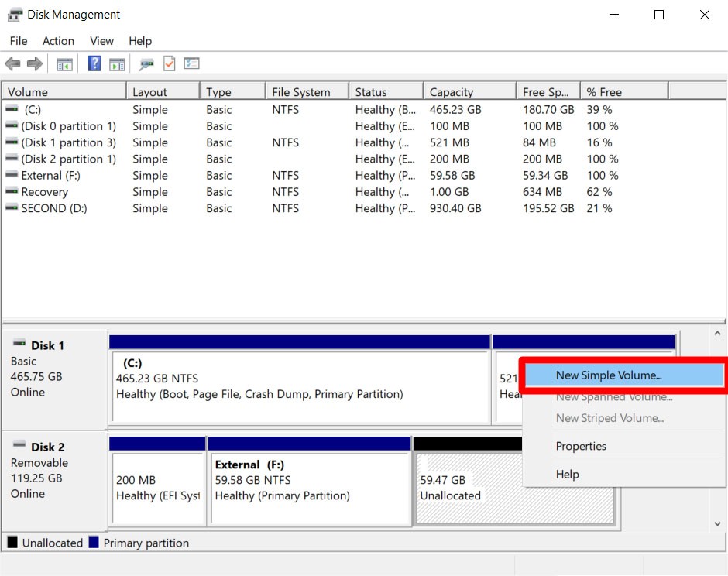Open the Action menu
The height and width of the screenshot is (576, 728).
tap(58, 41)
